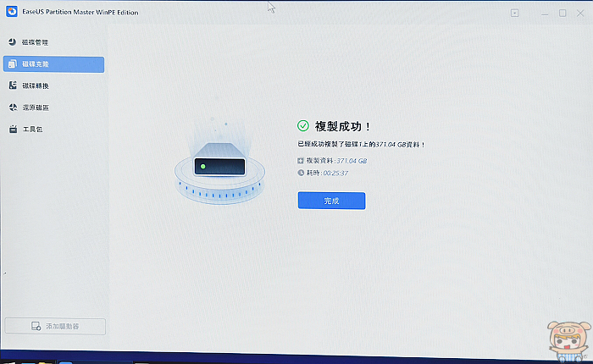
Task: Click the clock icon beside 耗時
Action: [x=301, y=173]
